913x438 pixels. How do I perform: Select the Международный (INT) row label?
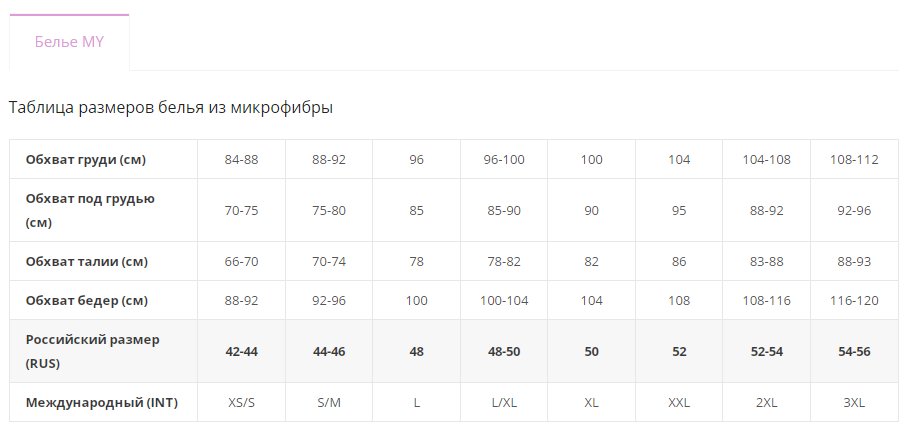coord(104,402)
